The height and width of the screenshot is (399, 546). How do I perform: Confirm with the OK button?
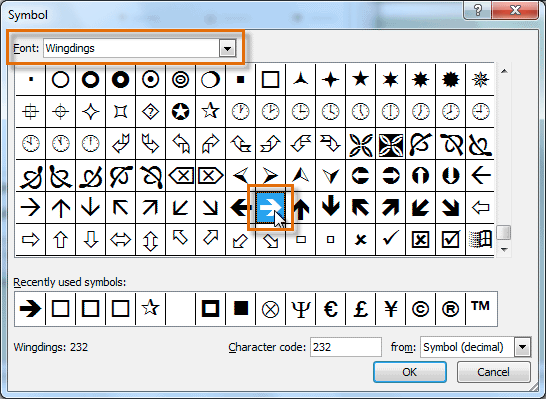410,372
